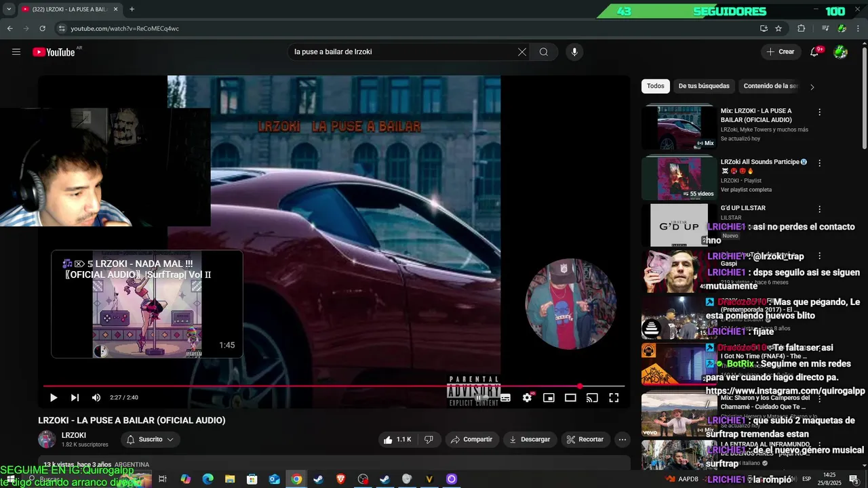This screenshot has height=488, width=868.
Task: Expand the Suscrito dropdown
Action: coord(151,439)
